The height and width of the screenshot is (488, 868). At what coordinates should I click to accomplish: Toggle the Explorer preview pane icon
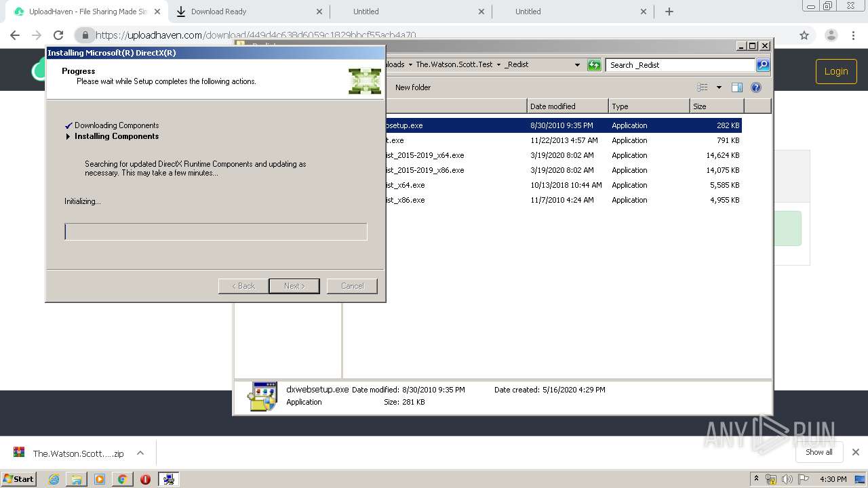click(737, 87)
